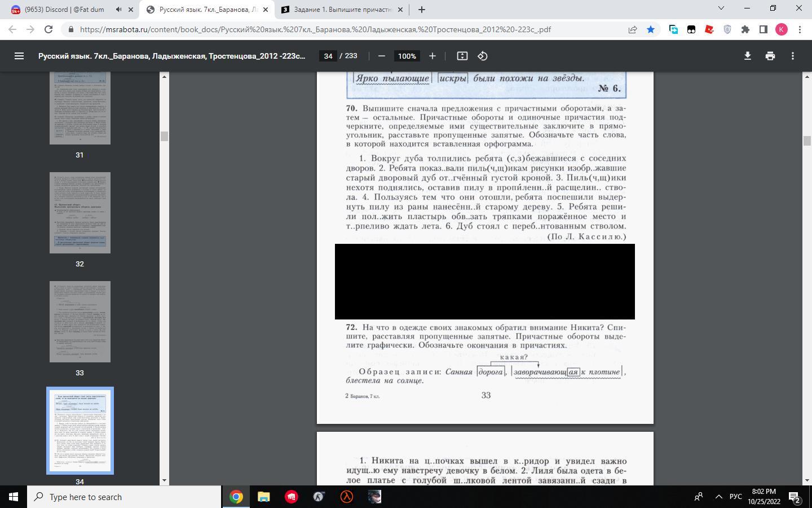Screen dimensions: 812x508
Task: Open the black two-circle extension icon
Action: click(x=691, y=29)
